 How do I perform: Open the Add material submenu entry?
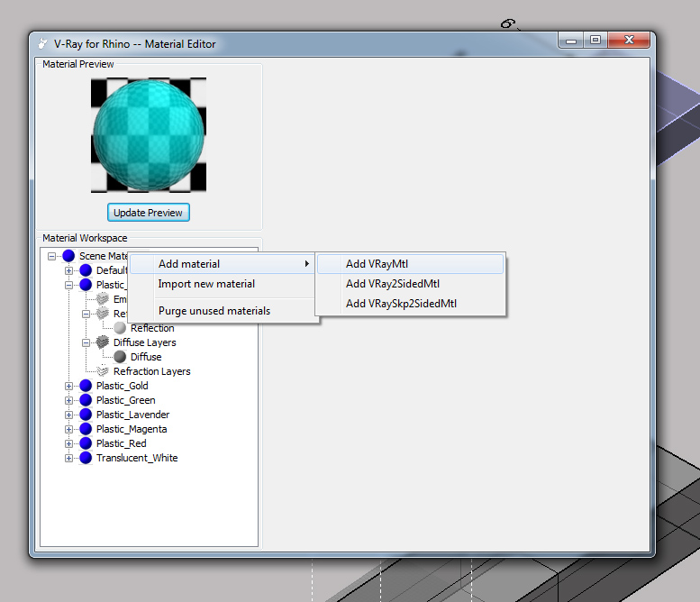[x=222, y=264]
